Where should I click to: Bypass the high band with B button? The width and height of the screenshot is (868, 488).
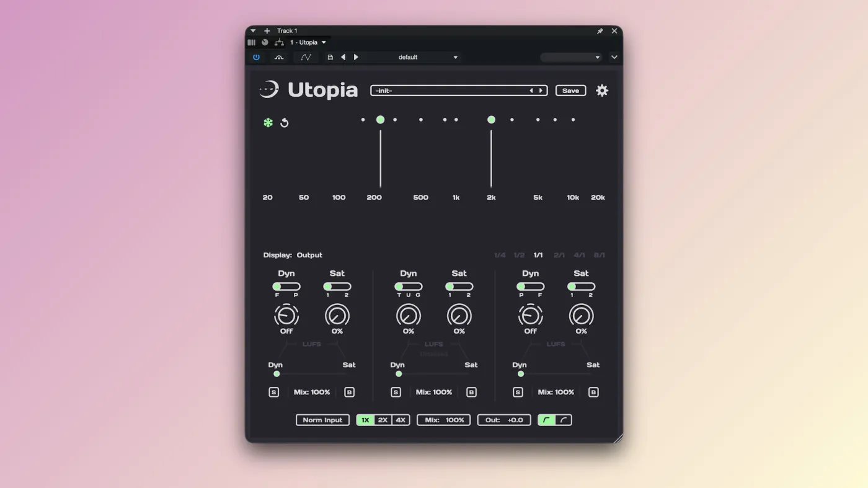click(593, 392)
